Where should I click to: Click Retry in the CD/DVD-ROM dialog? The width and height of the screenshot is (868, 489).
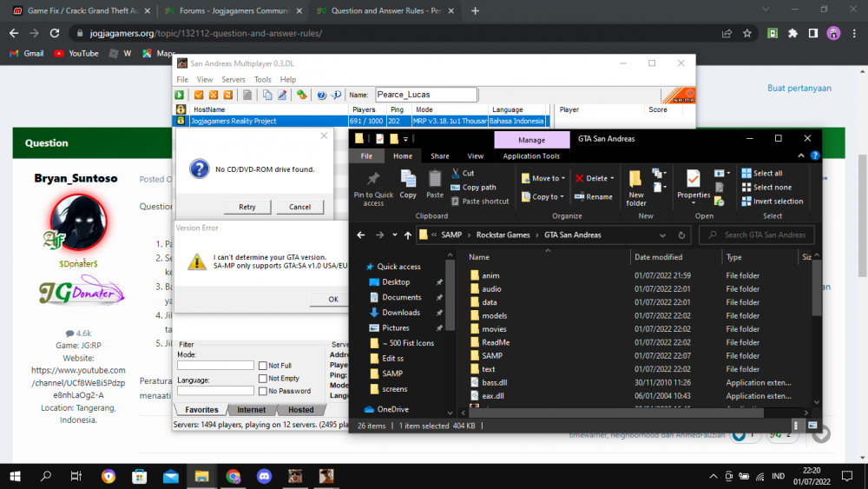coord(247,207)
